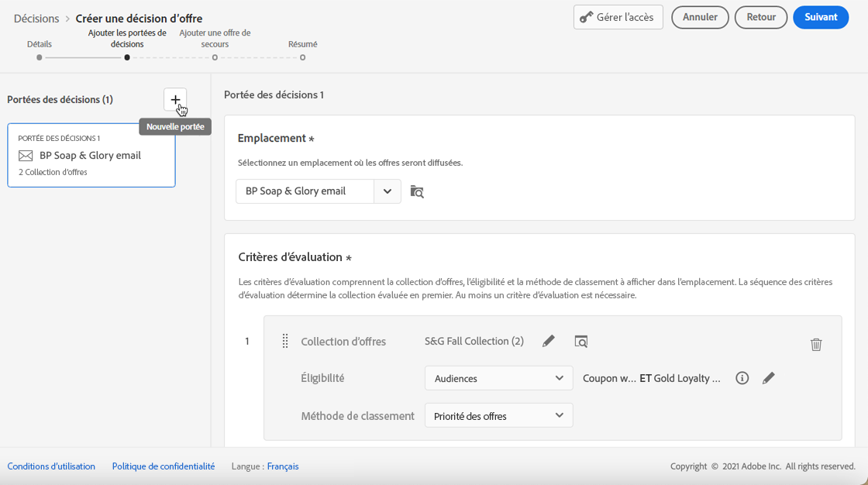The height and width of the screenshot is (485, 868).
Task: Browse placements with folder search icon
Action: coord(417,191)
